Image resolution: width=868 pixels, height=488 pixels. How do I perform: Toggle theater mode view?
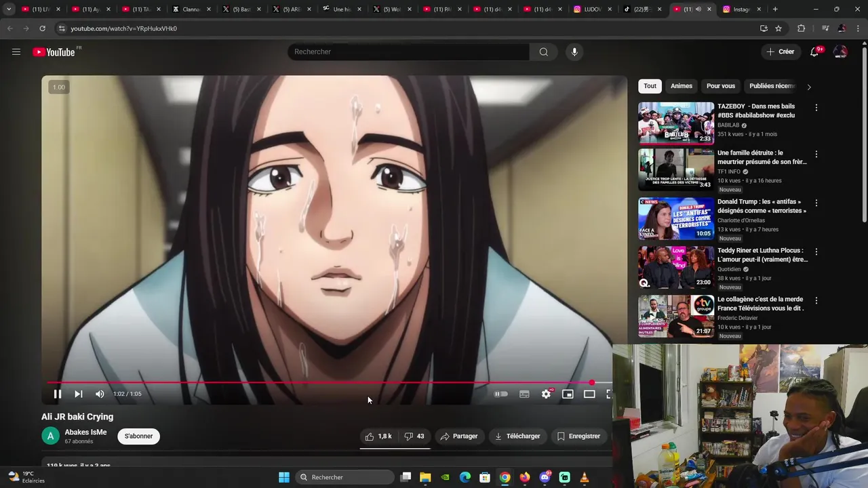click(x=589, y=394)
